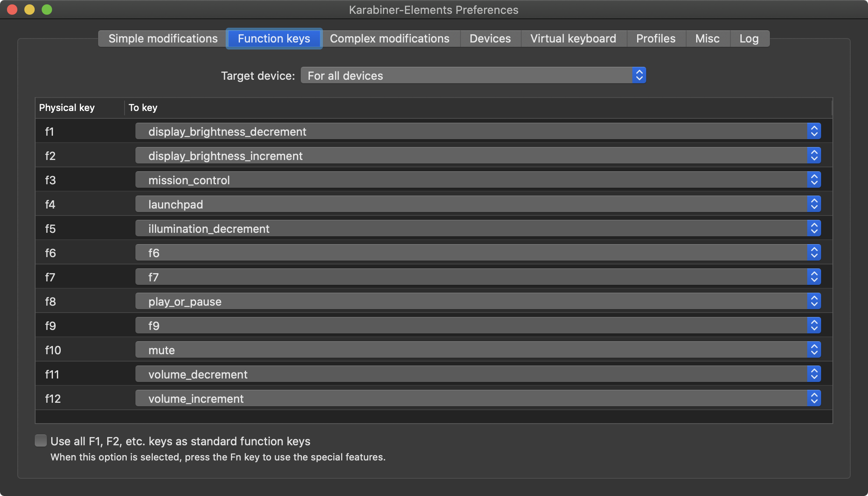
Task: Click the 'Target device:' label
Action: coord(258,76)
